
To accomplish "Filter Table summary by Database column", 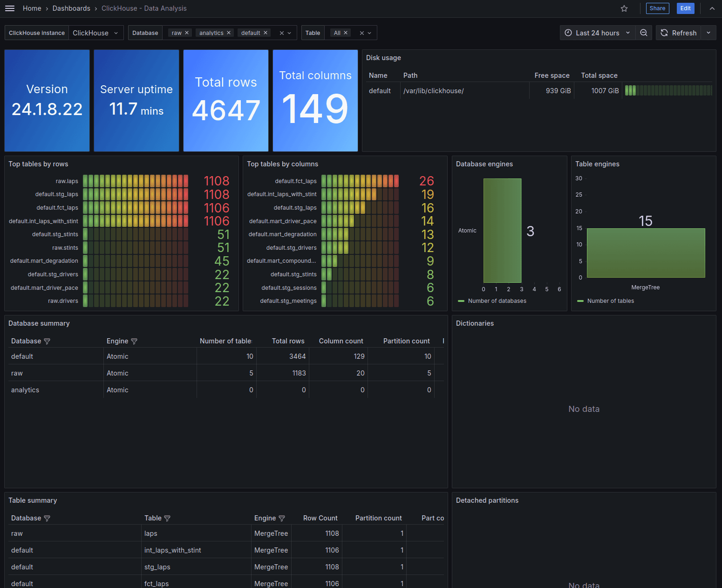I will [x=47, y=519].
